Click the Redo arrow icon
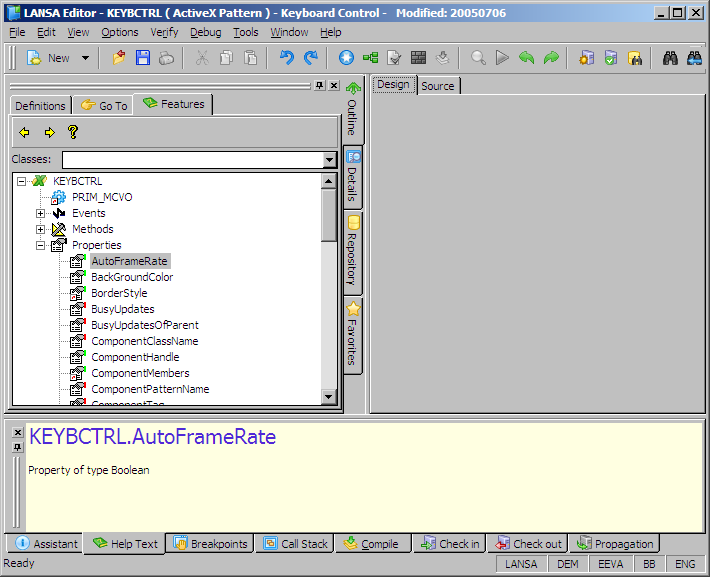 311,58
